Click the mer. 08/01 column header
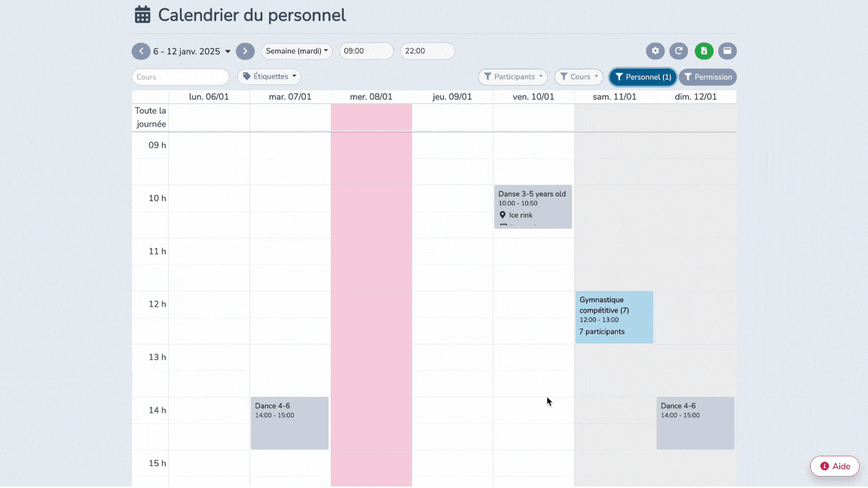 point(371,96)
